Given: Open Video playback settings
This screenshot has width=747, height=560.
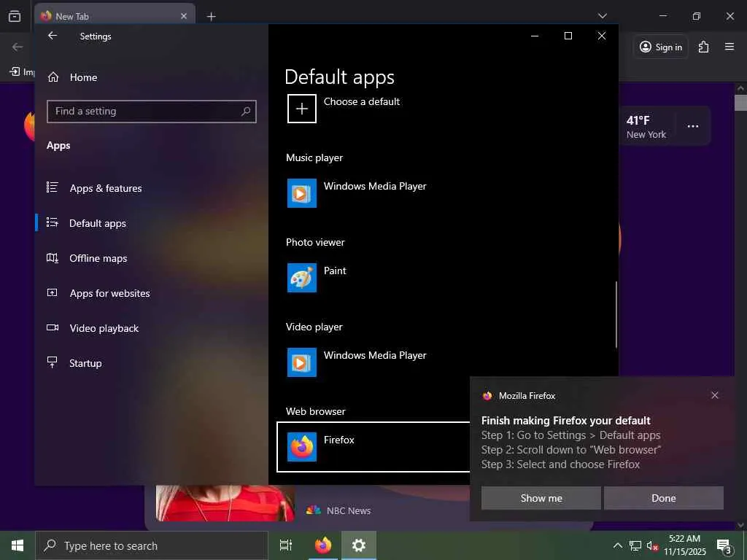Looking at the screenshot, I should 152,328.
